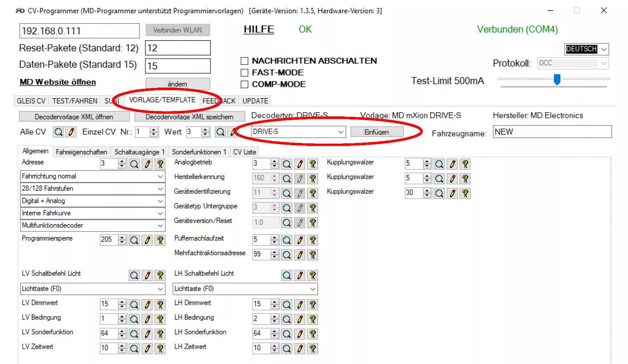Check the COMP-MODE option
Image resolution: width=628 pixels, height=364 pixels.
pos(245,85)
